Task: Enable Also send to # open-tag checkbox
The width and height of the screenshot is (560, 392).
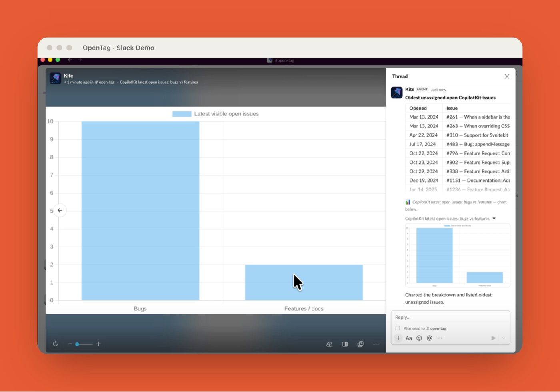Action: point(398,328)
